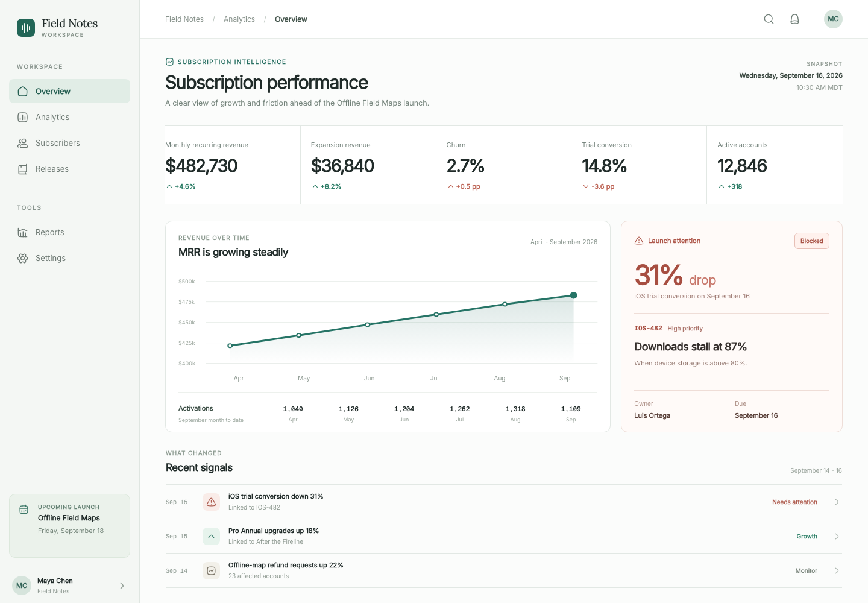Click the "Offline Field Maps" upcoming launch title

tap(69, 518)
